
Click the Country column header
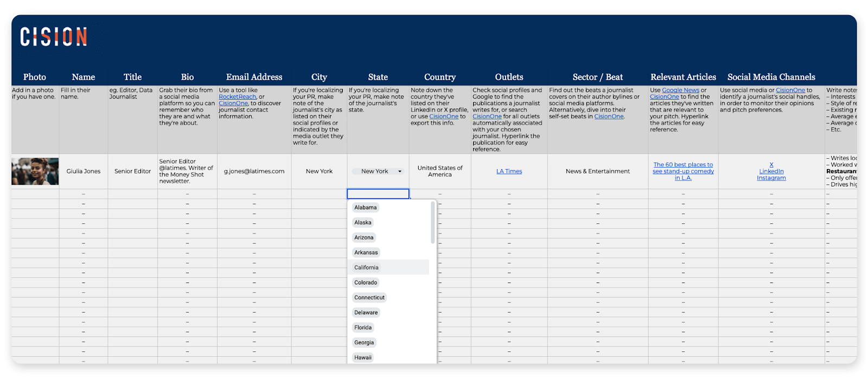click(440, 77)
